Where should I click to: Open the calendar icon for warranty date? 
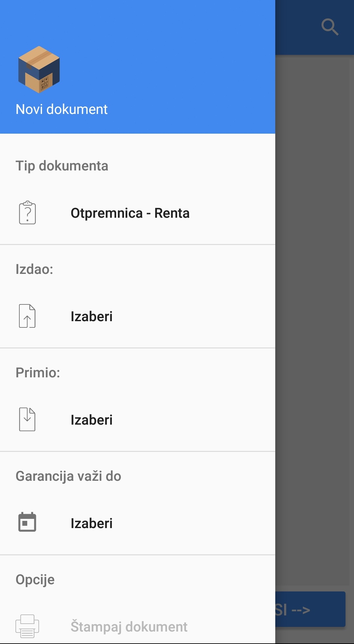point(27,522)
